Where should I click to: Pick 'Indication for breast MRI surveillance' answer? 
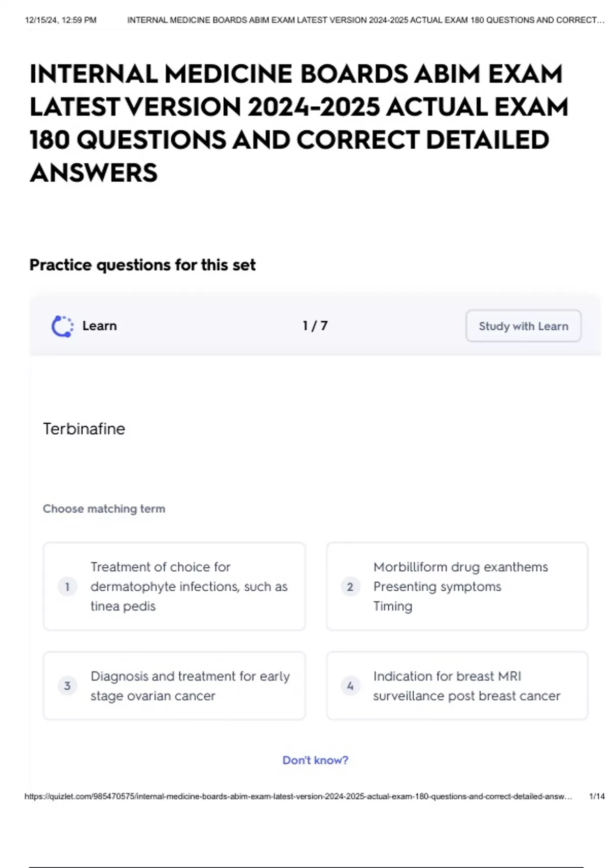point(457,686)
